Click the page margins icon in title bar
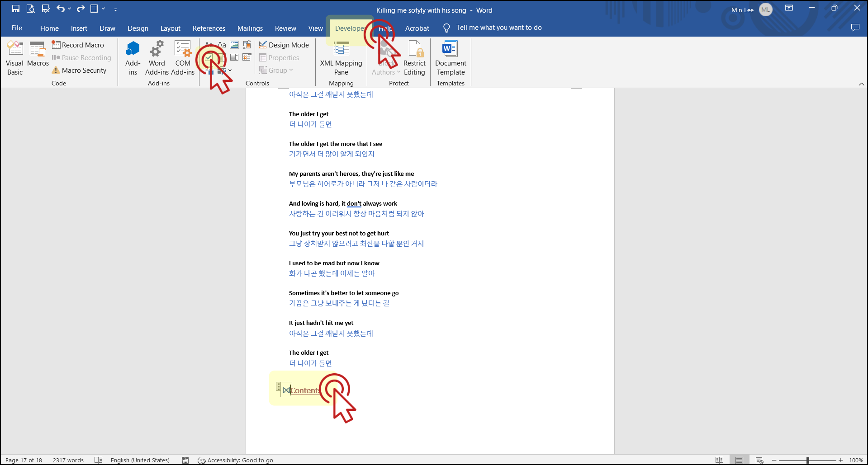This screenshot has height=465, width=868. (94, 9)
